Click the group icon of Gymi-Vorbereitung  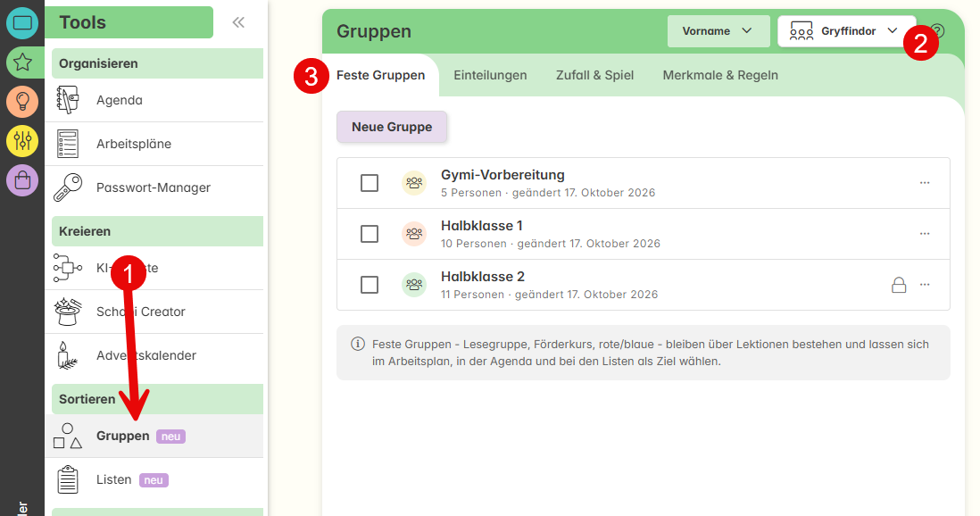[414, 183]
